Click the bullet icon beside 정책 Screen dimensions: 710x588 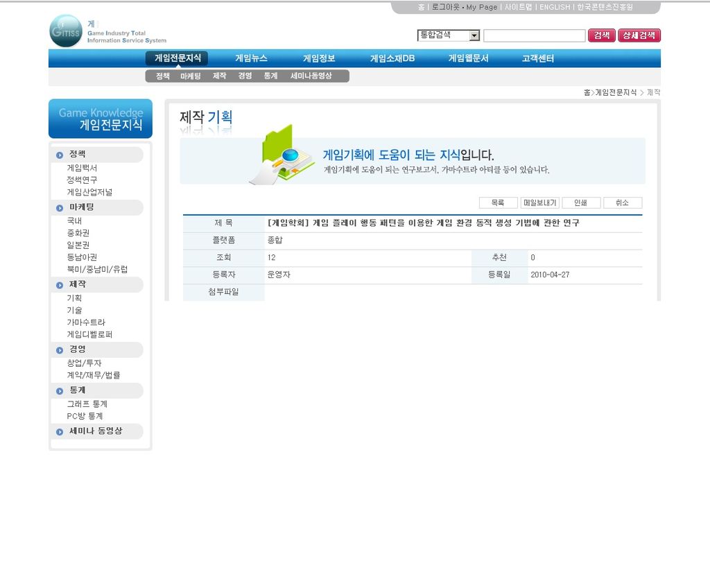60,155
